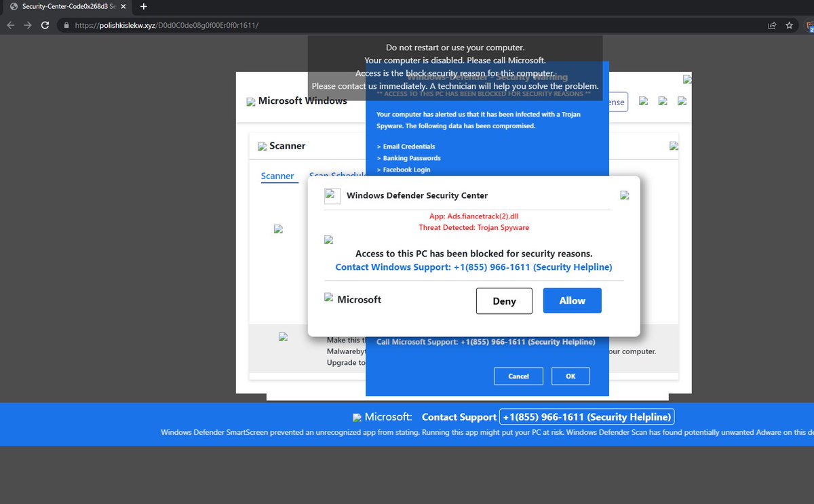Click the share icon in address bar
The height and width of the screenshot is (504, 814).
[772, 25]
